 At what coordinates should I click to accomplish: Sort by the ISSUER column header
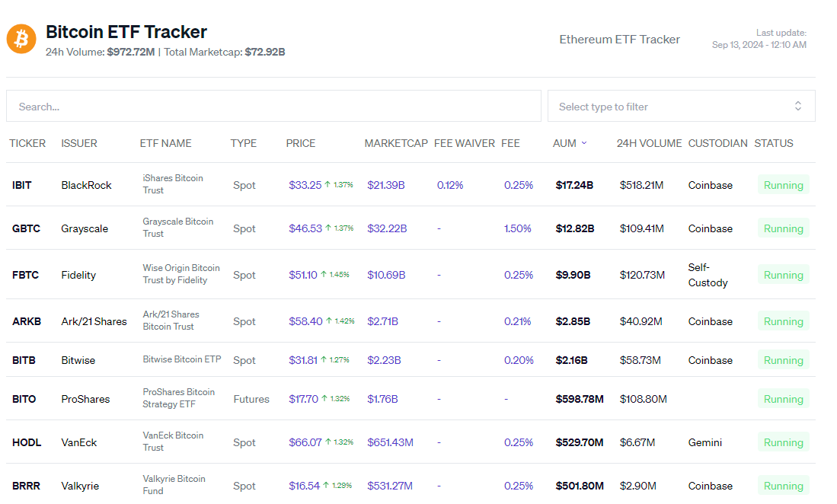coord(79,143)
